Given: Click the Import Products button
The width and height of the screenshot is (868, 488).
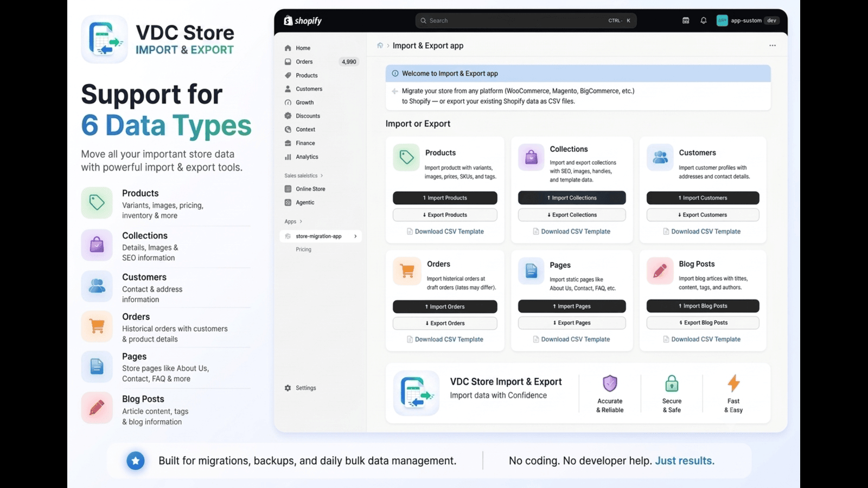Looking at the screenshot, I should click(x=445, y=198).
